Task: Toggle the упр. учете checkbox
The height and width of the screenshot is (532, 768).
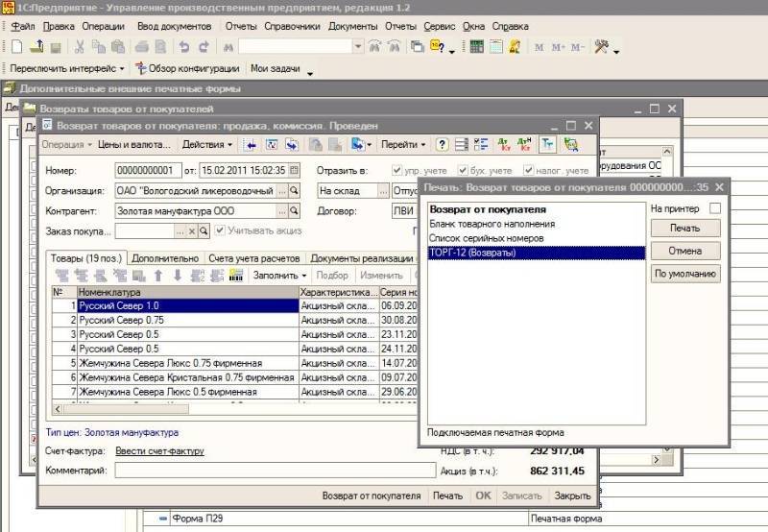Action: point(397,171)
